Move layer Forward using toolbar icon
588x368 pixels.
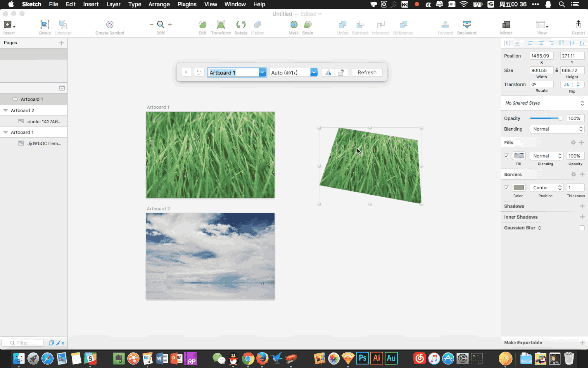tap(445, 25)
